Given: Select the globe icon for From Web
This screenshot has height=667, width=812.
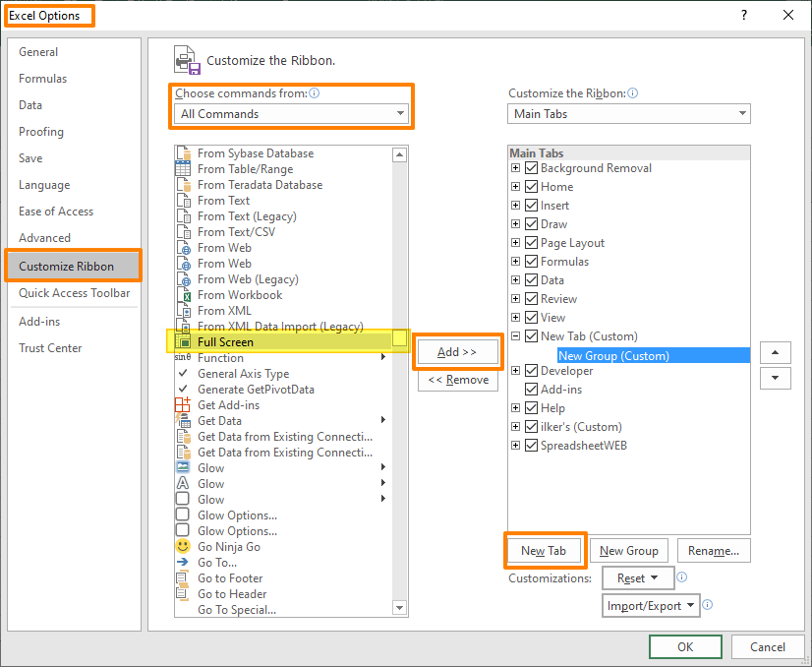Looking at the screenshot, I should (x=183, y=247).
